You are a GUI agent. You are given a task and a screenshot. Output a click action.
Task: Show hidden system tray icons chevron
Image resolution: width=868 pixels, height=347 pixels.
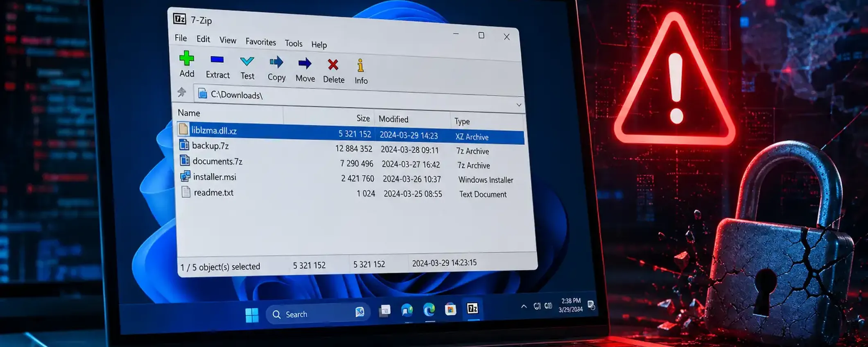[x=523, y=306]
